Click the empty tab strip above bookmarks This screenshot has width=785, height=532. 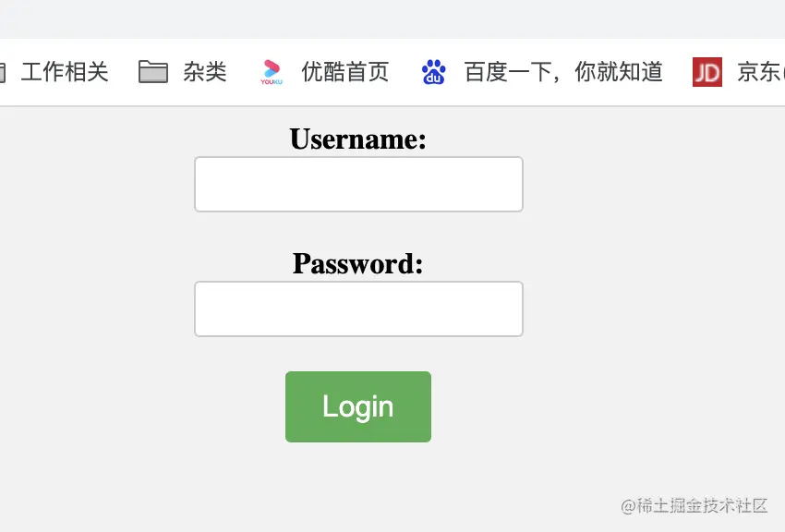coord(392,19)
